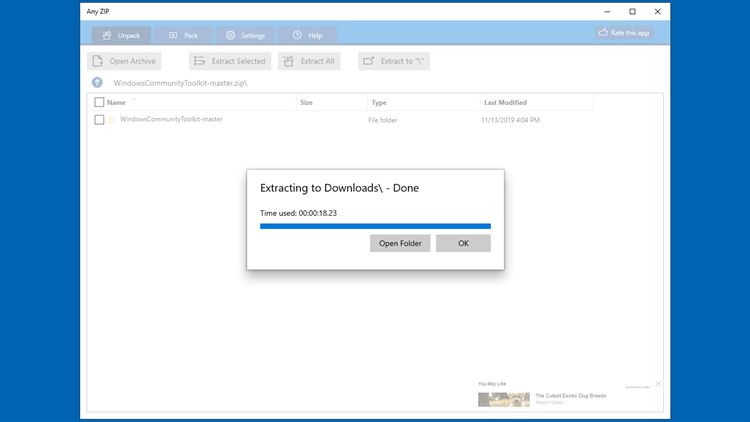Click the Extract to folder icon

pyautogui.click(x=368, y=61)
